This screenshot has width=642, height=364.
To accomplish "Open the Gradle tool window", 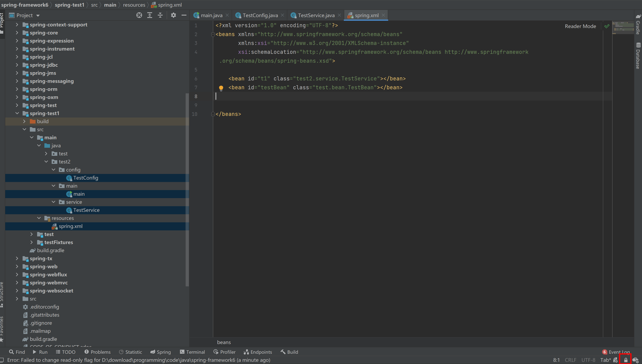I will 638,25.
